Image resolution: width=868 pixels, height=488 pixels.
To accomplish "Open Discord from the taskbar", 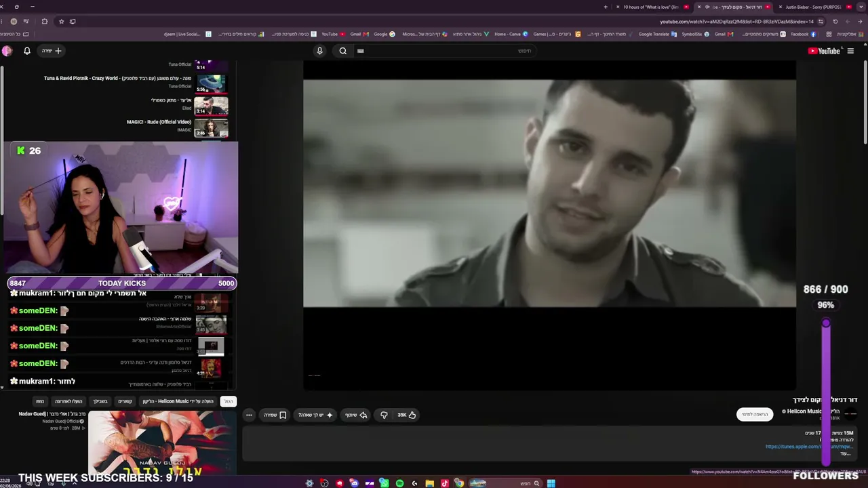I will pyautogui.click(x=355, y=483).
